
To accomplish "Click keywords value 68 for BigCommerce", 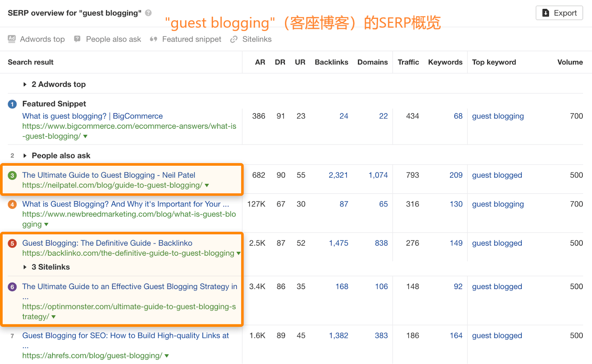I will pyautogui.click(x=458, y=116).
